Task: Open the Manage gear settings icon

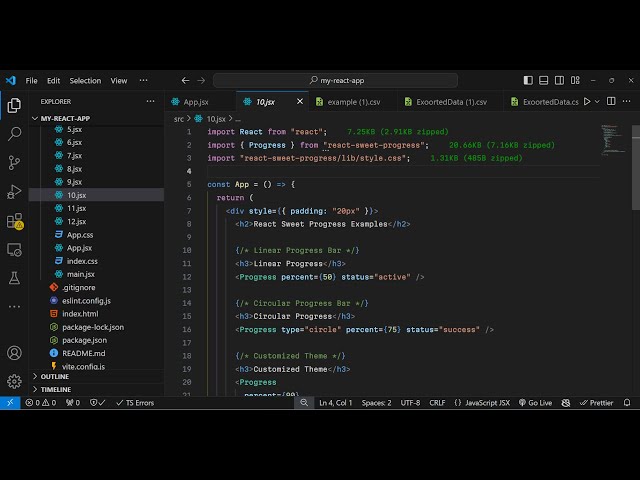Action: (x=14, y=381)
